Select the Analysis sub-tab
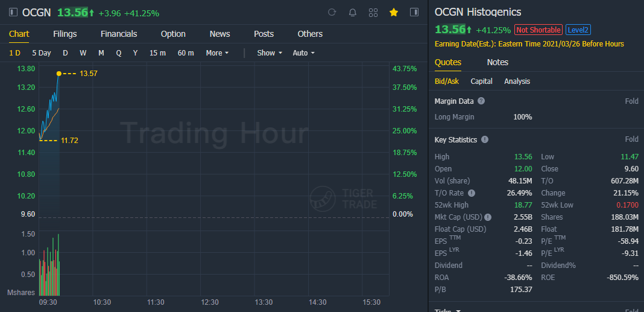Viewport: 644px width, 312px height. point(517,81)
